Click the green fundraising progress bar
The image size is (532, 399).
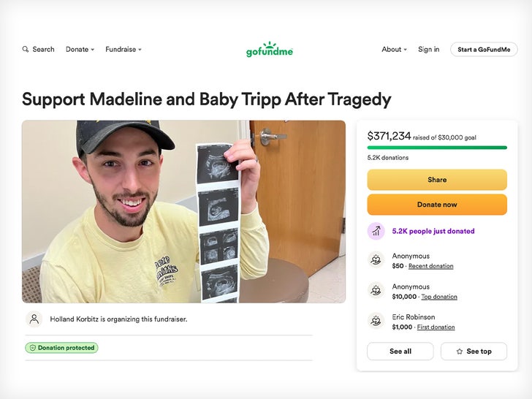tap(436, 148)
